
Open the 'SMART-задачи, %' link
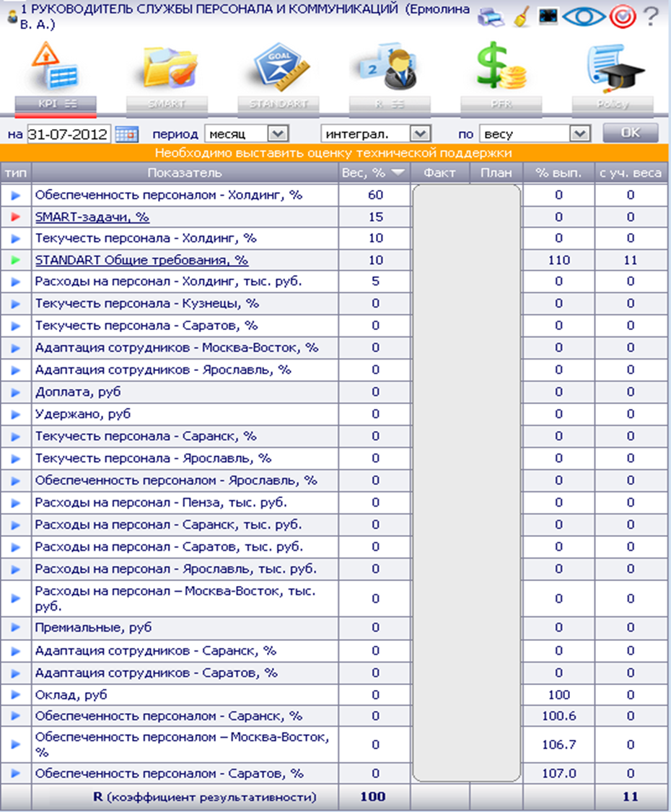coord(92,217)
